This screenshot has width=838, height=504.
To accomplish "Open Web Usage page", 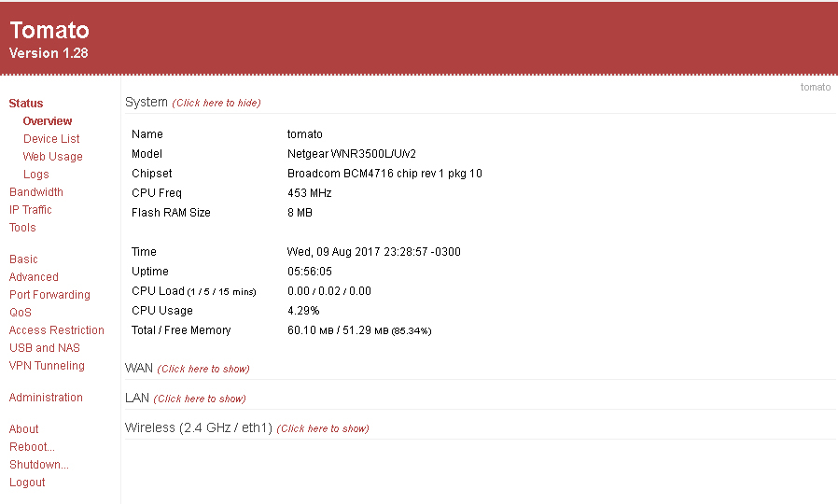I will click(x=52, y=156).
